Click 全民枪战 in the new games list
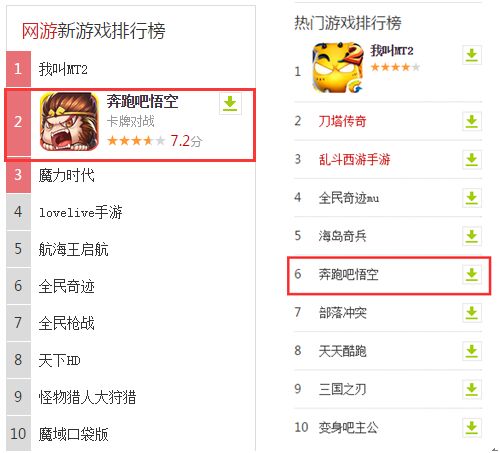Image resolution: width=500 pixels, height=453 pixels. [x=67, y=323]
